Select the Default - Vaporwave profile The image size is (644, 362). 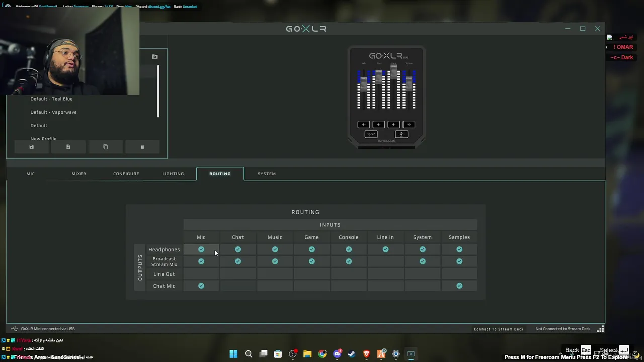53,112
